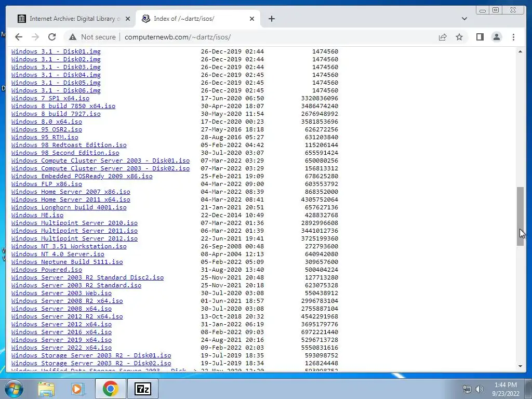Open a new tab with the plus button
The image size is (532, 399).
click(271, 19)
